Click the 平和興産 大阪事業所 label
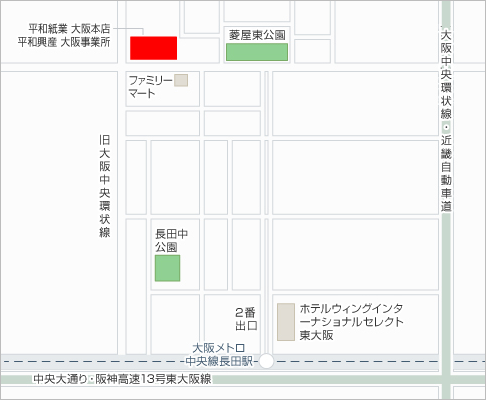The width and height of the screenshot is (486, 400). point(64,42)
